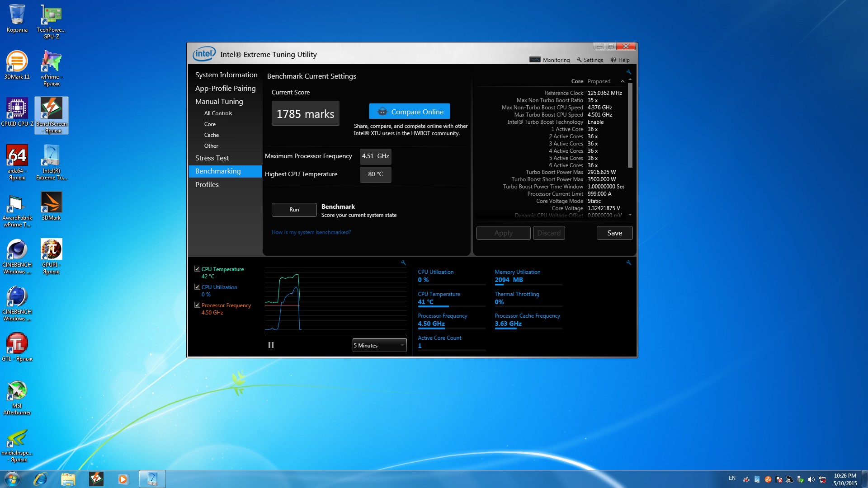This screenshot has width=868, height=488.
Task: Select Cache under Manual Tuning
Action: tap(211, 135)
